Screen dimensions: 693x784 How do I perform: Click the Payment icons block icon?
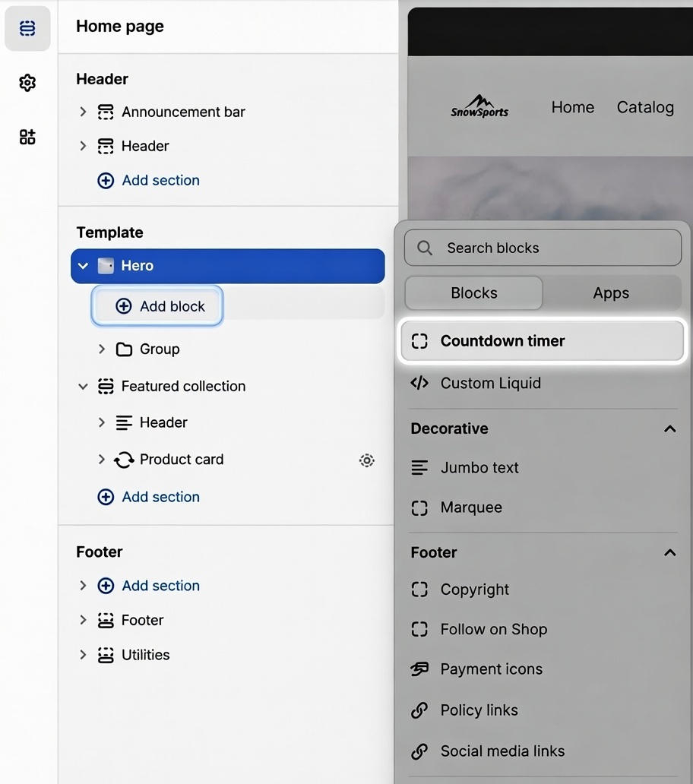[419, 669]
